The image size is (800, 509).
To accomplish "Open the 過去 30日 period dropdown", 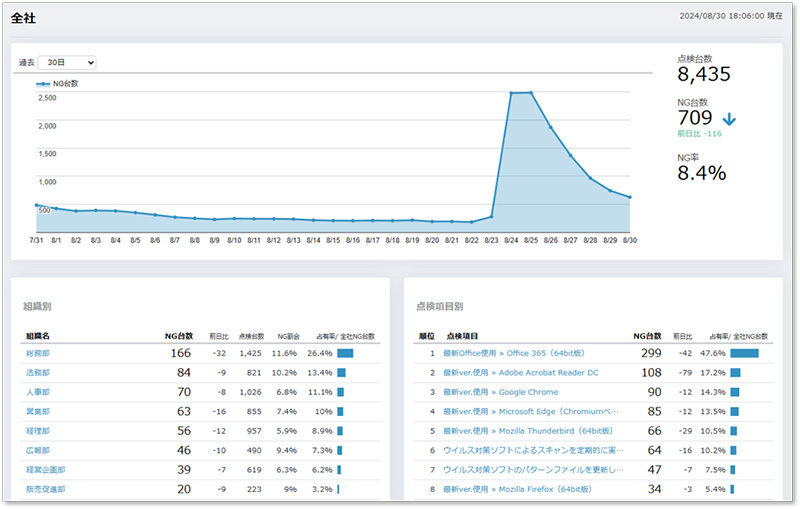I will (67, 62).
